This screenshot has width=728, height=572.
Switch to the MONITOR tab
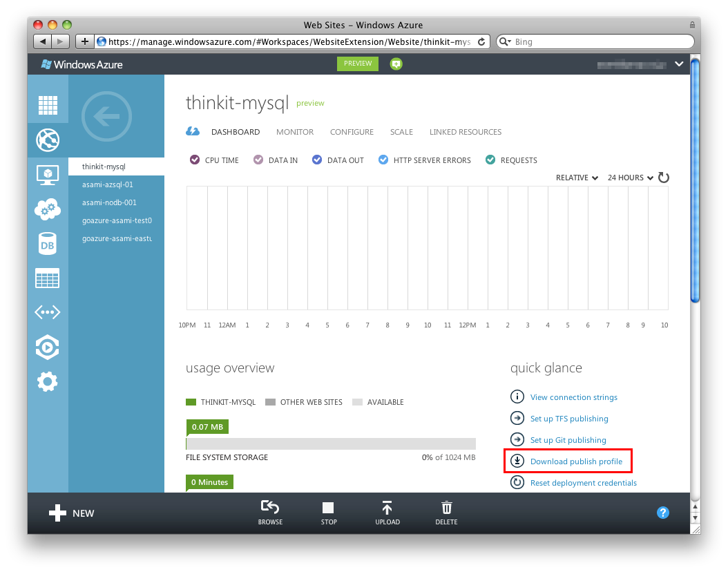coord(295,132)
